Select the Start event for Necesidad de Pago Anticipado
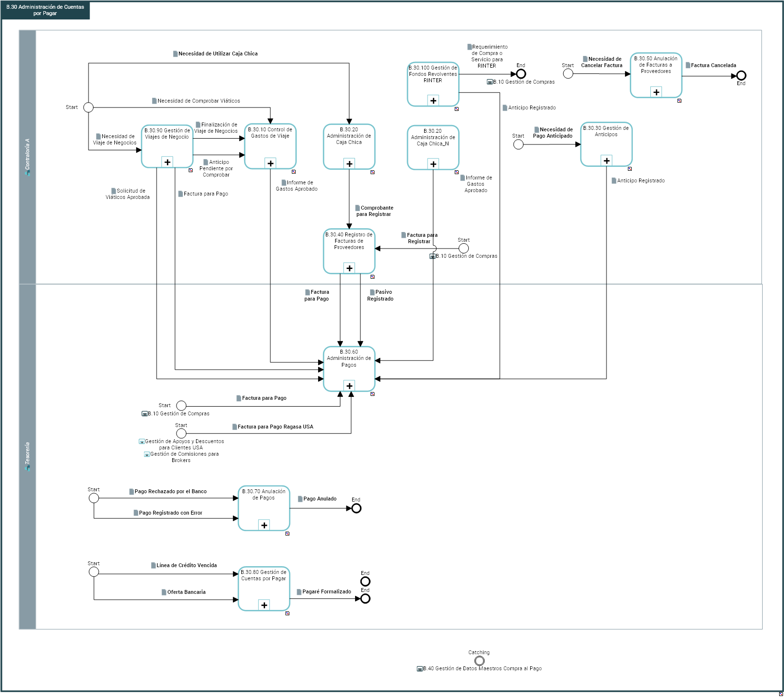784x697 pixels. click(x=518, y=144)
